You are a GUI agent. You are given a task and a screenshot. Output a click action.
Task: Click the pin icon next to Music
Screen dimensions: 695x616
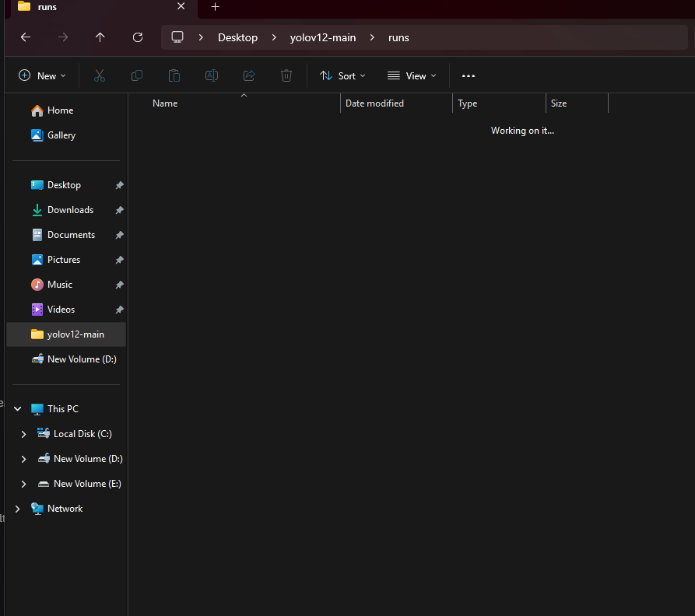point(119,285)
